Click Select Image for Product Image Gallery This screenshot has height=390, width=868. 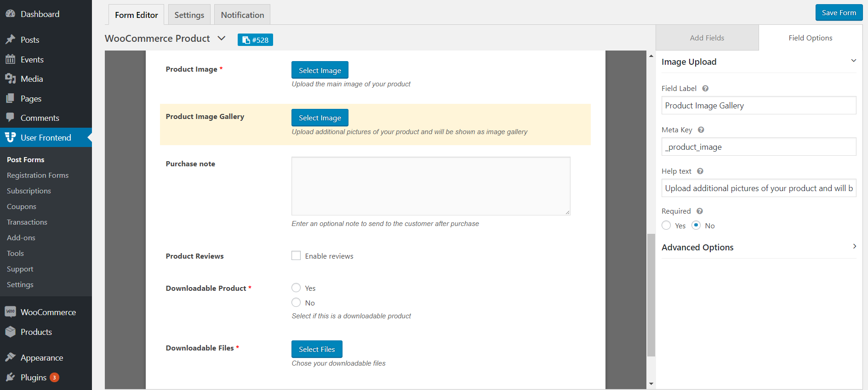point(320,118)
